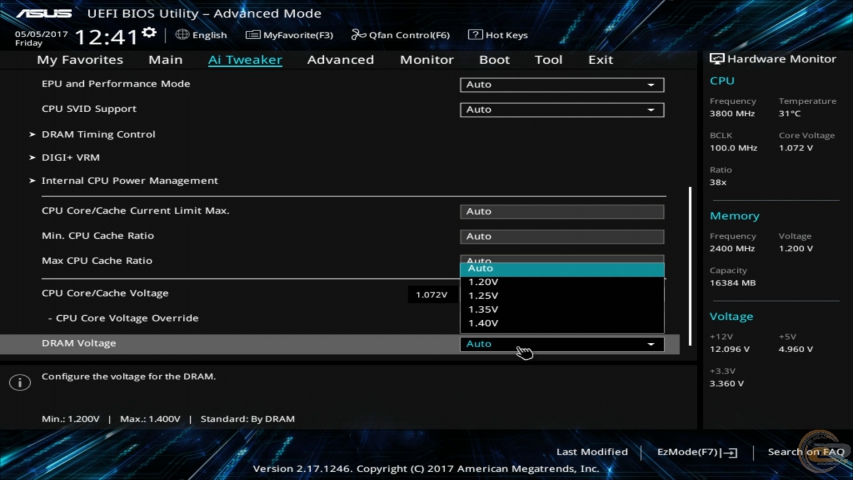Open MyFavorite(F3) list icon
This screenshot has height=480, width=853.
252,35
